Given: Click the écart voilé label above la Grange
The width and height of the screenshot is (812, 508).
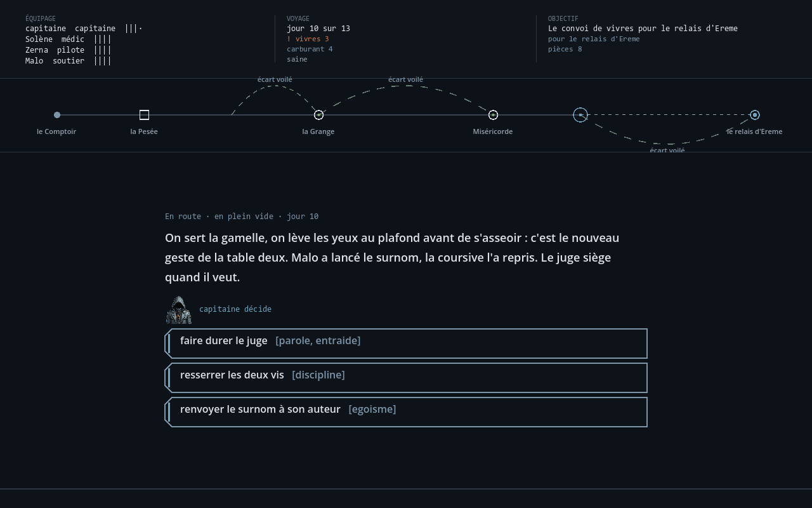Looking at the screenshot, I should coord(275,79).
